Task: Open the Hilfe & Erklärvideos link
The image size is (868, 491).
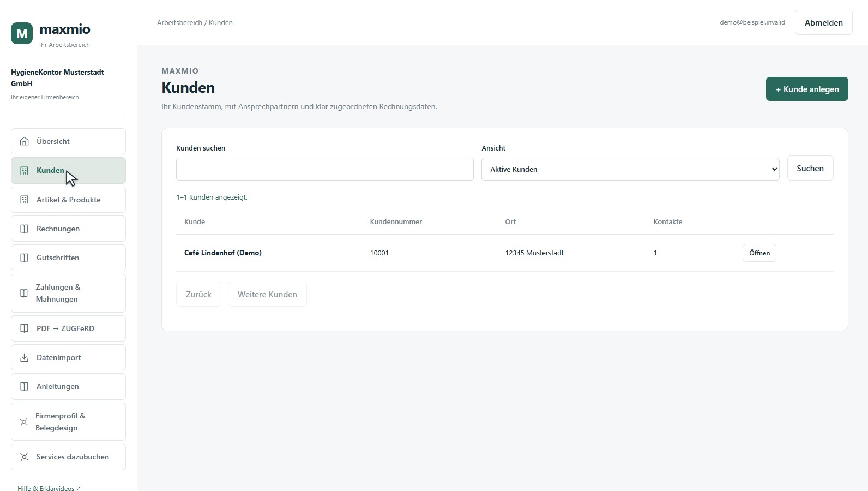Action: (x=49, y=488)
